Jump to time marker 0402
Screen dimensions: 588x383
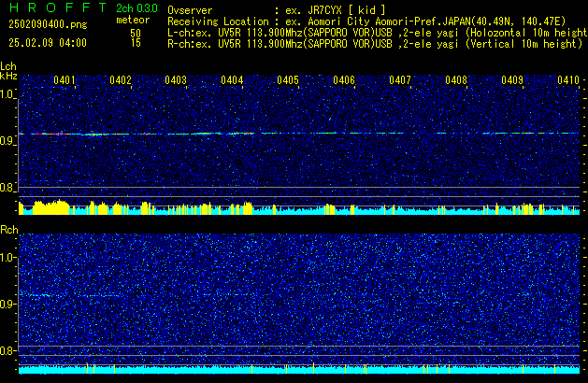121,80
